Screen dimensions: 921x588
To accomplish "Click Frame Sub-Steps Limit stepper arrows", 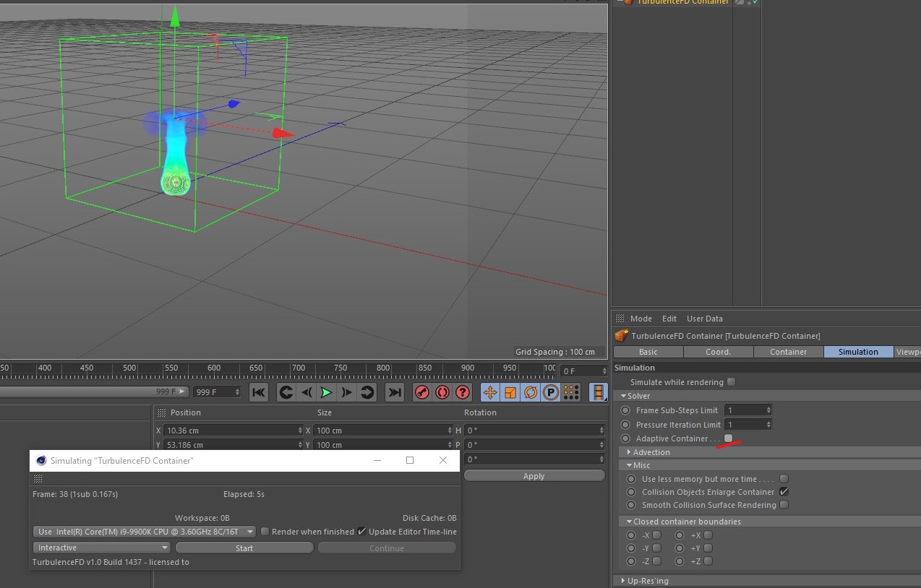I will tap(768, 410).
